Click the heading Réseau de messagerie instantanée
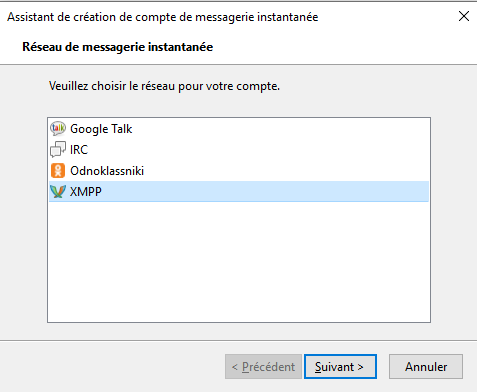 (x=117, y=47)
